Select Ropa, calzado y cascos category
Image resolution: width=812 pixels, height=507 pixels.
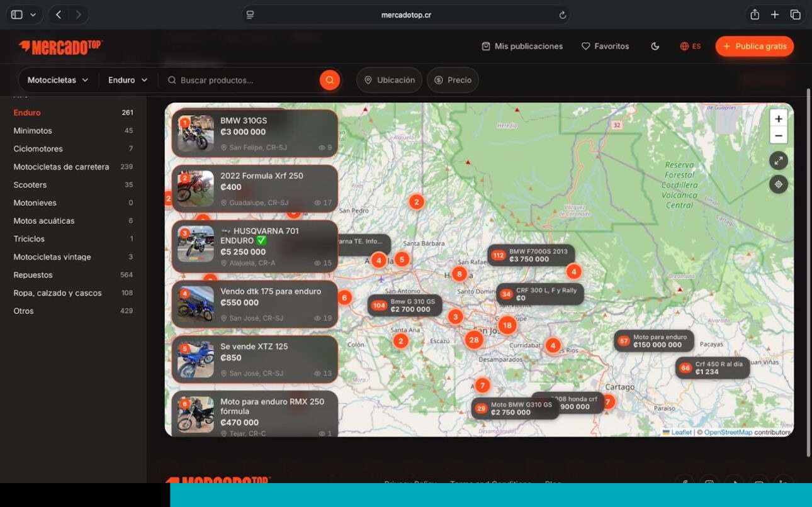[x=73, y=293]
